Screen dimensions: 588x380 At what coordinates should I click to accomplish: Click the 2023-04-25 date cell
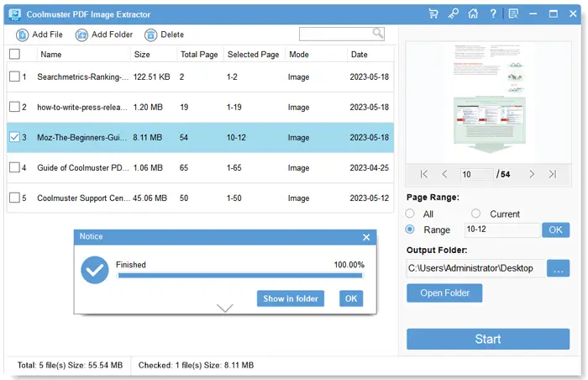pyautogui.click(x=370, y=168)
